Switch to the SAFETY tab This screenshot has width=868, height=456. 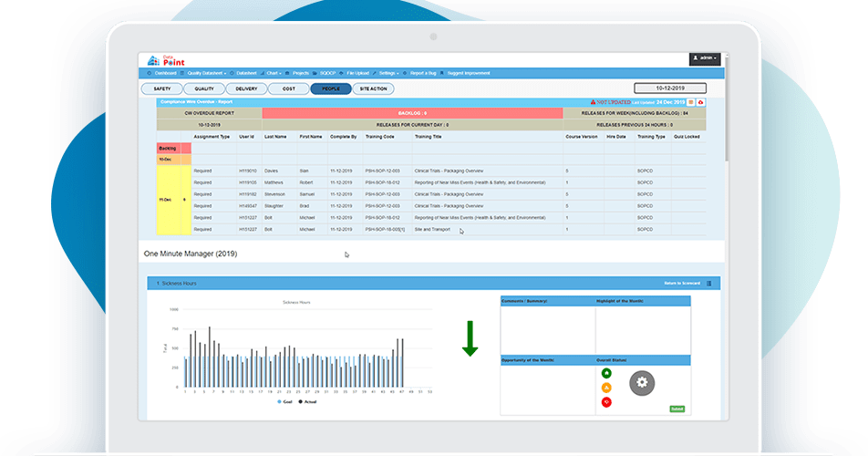point(162,88)
